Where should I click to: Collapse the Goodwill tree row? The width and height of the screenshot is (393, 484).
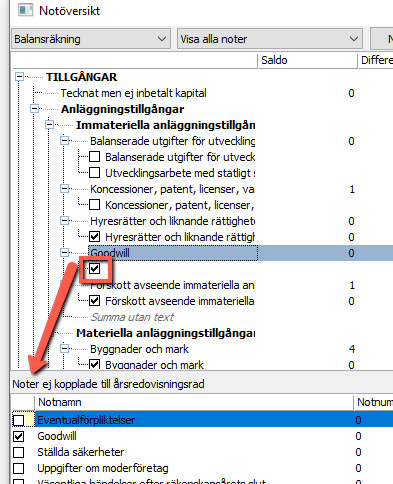(x=65, y=253)
